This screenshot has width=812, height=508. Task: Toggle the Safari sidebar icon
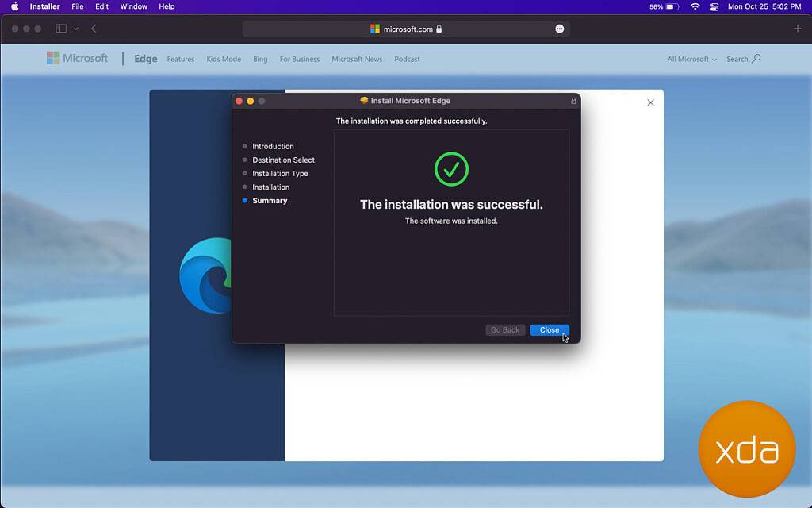[61, 29]
